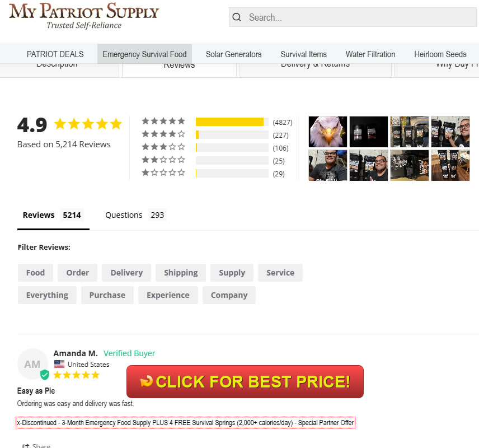Screen dimensions: 479x448
Task: Filter reviews by Food
Action: [x=35, y=273]
